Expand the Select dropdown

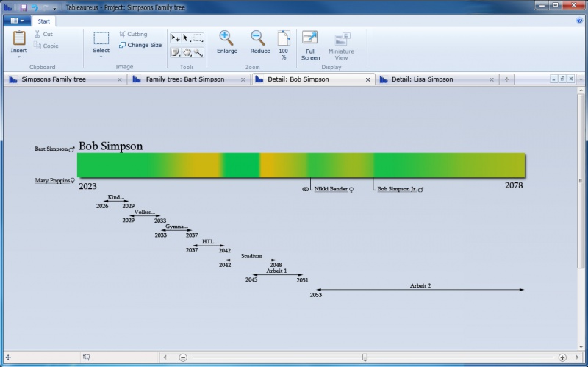pos(101,57)
